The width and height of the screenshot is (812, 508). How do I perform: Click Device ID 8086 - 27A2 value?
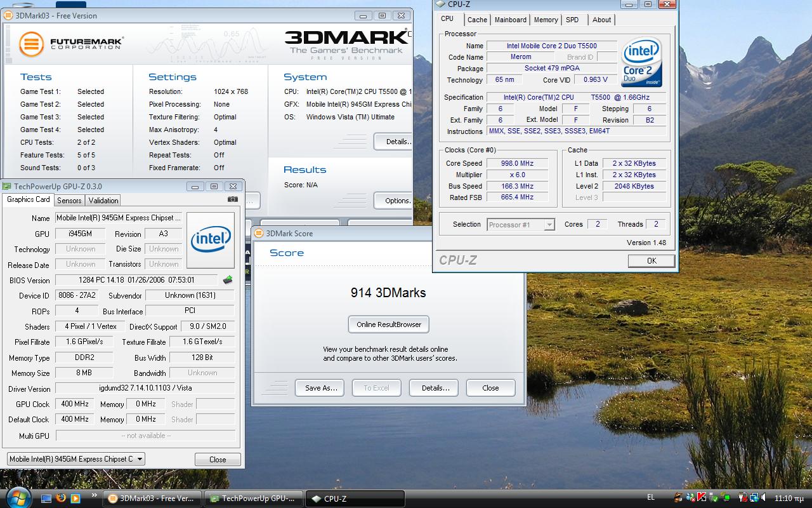coord(77,295)
